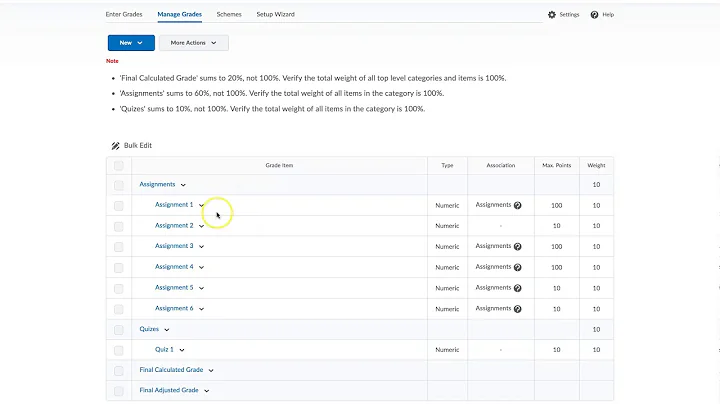Screen dimensions: 720x404
Task: Click the red Note heading
Action: pyautogui.click(x=112, y=61)
